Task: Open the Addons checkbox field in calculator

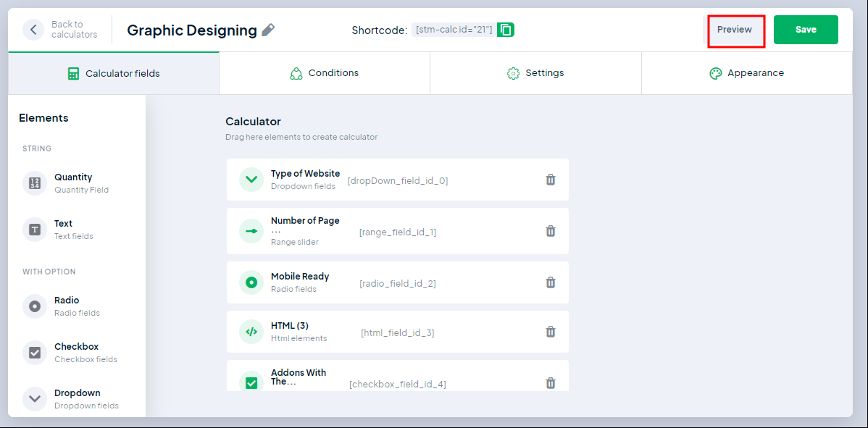Action: click(299, 377)
